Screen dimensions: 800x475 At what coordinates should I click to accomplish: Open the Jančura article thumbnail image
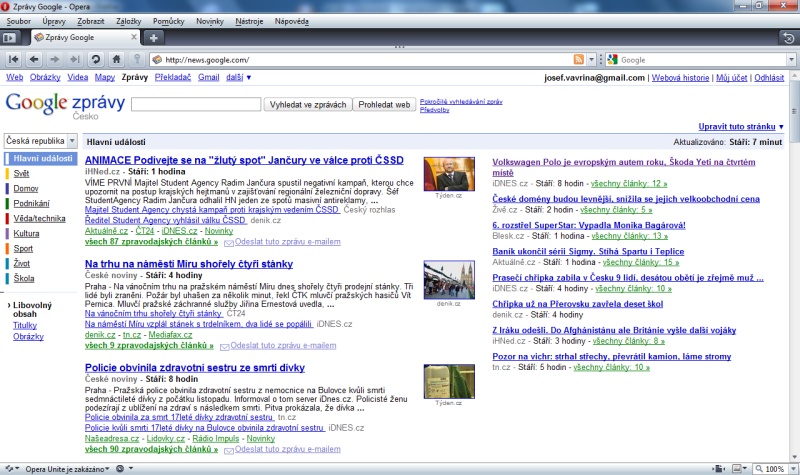pos(449,174)
